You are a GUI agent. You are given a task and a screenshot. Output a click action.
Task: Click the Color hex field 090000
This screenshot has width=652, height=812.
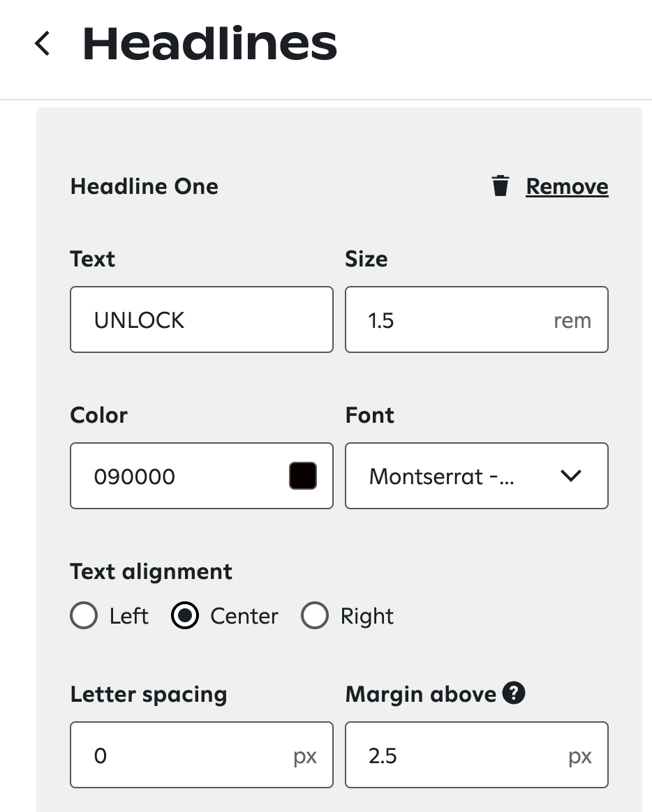point(175,476)
